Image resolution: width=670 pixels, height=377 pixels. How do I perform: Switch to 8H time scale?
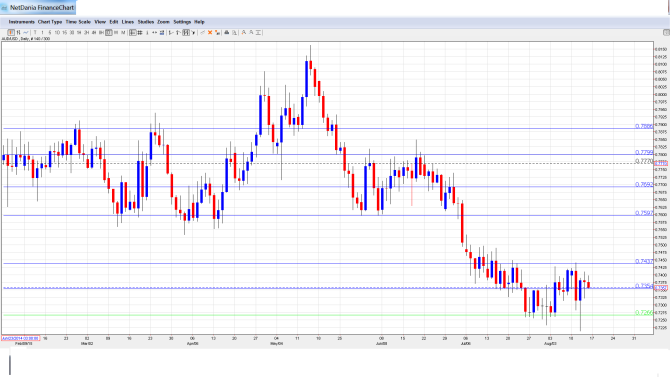click(x=101, y=32)
